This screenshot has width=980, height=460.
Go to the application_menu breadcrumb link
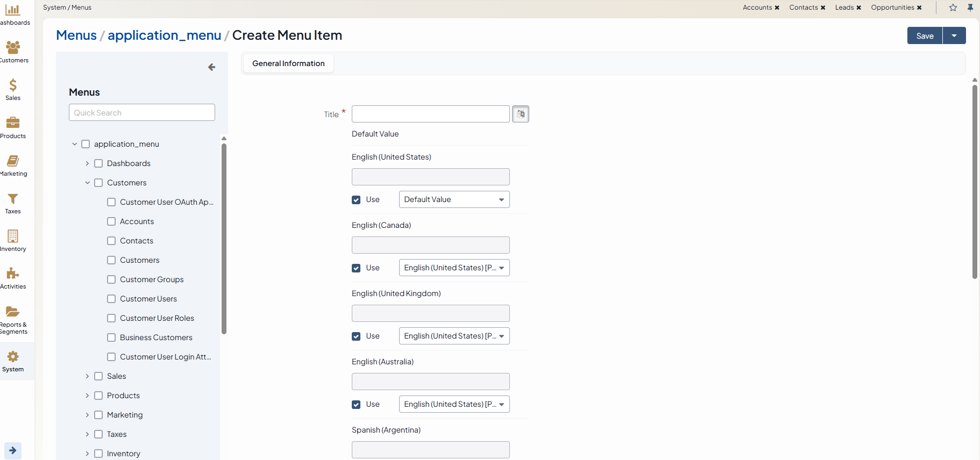pyautogui.click(x=164, y=35)
